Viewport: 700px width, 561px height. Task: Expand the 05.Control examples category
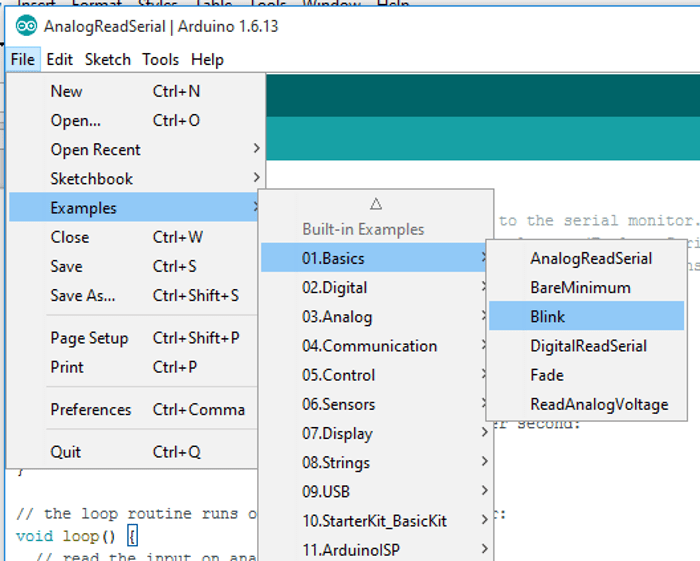[375, 375]
